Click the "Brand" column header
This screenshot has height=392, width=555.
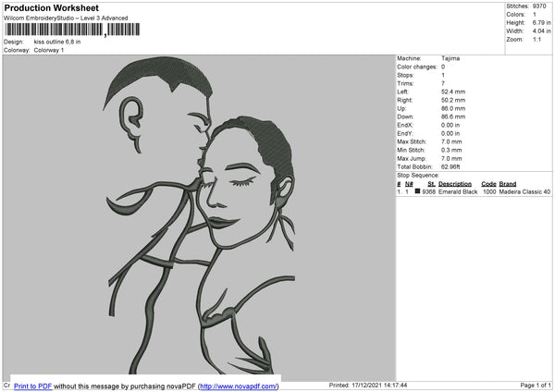(x=508, y=184)
